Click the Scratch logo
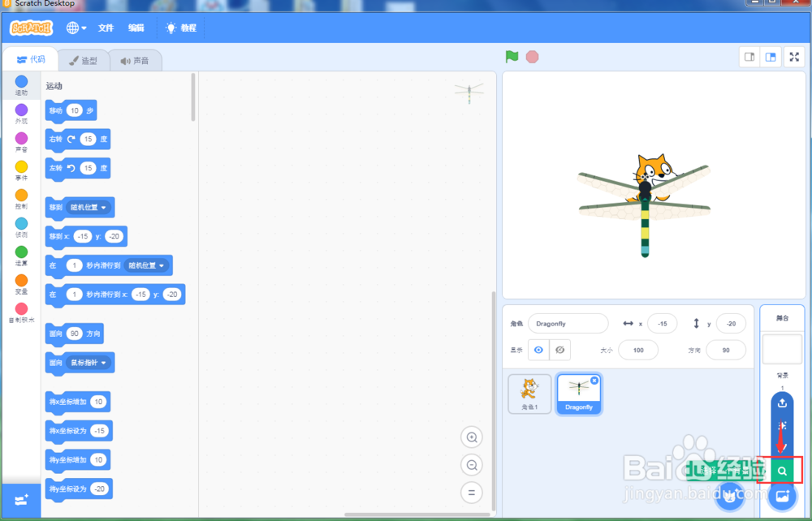Screen dimensions: 812x521 [x=31, y=28]
